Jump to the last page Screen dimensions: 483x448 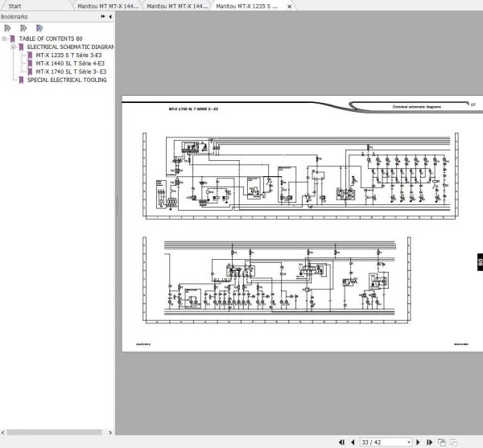pyautogui.click(x=429, y=442)
